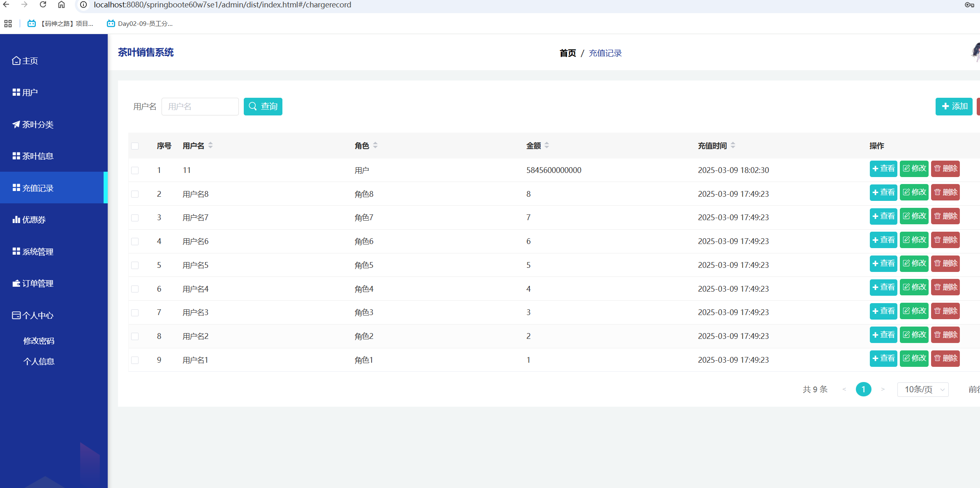Check the checkbox for row 用户名8
Viewport: 980px width, 488px height.
(x=135, y=194)
